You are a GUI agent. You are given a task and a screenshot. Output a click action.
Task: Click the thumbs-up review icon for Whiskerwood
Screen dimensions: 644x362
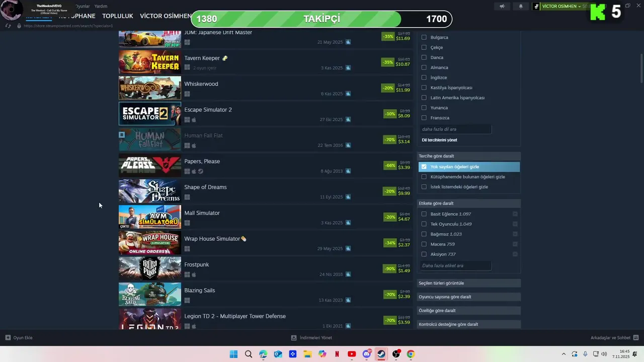348,94
